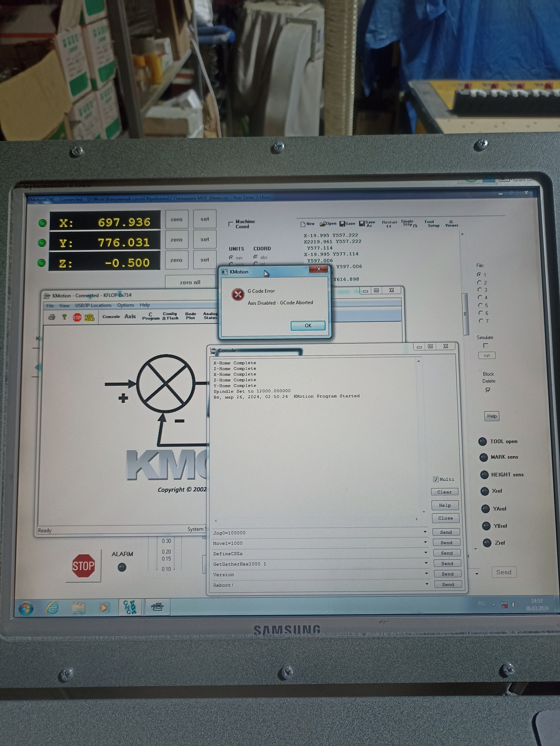Click the zero all button
The width and height of the screenshot is (560, 746).
coord(190,282)
